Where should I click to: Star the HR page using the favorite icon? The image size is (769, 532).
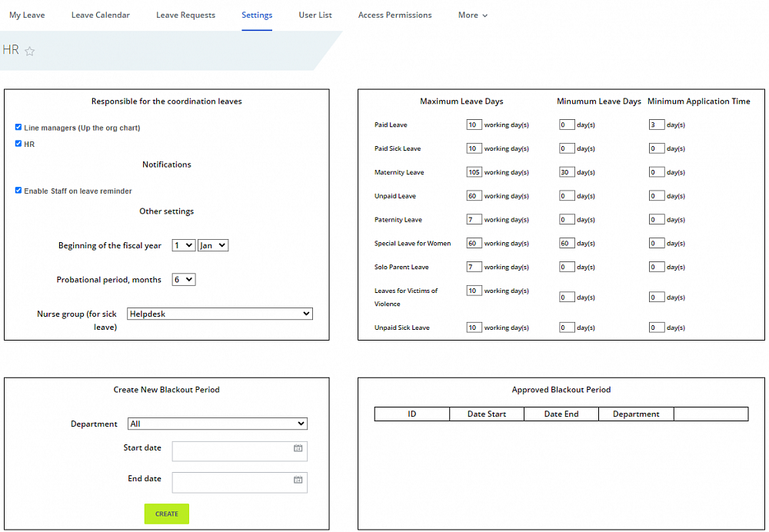point(29,51)
